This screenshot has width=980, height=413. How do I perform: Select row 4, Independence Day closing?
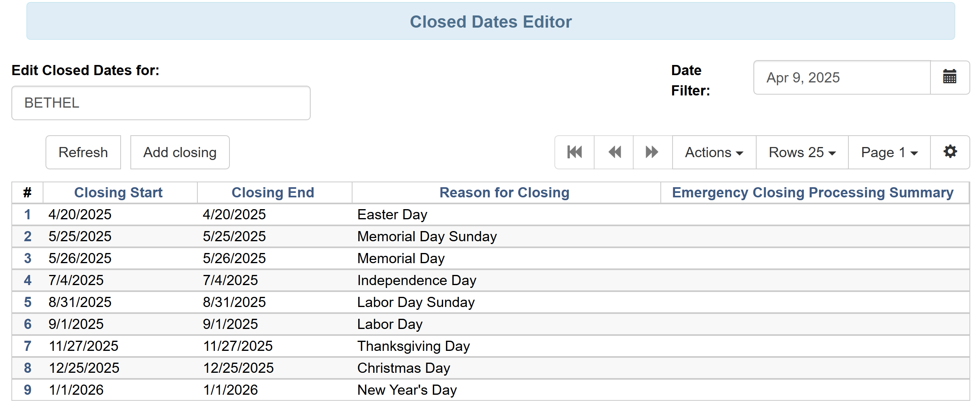tap(27, 280)
